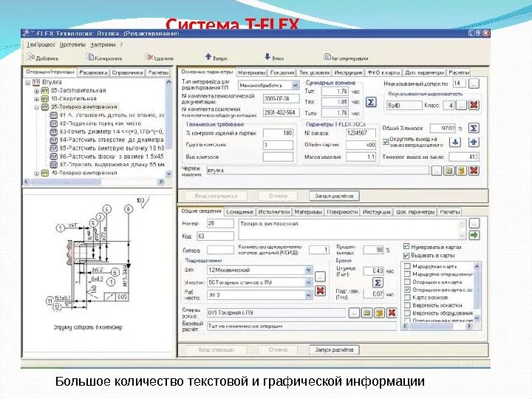This screenshot has height=399, width=532.
Task: Open the Поверхности tab
Action: pyautogui.click(x=342, y=212)
